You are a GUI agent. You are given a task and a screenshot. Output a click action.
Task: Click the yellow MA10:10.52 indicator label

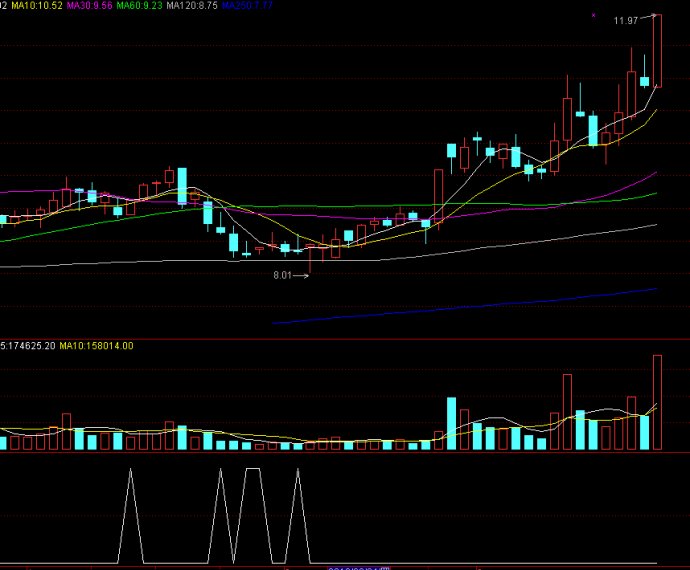[37, 6]
